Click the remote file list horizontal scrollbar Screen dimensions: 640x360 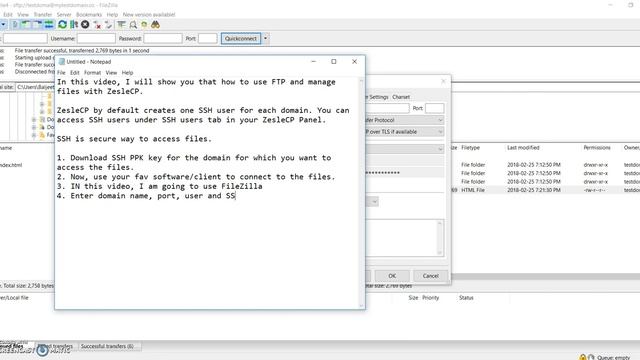click(x=545, y=277)
